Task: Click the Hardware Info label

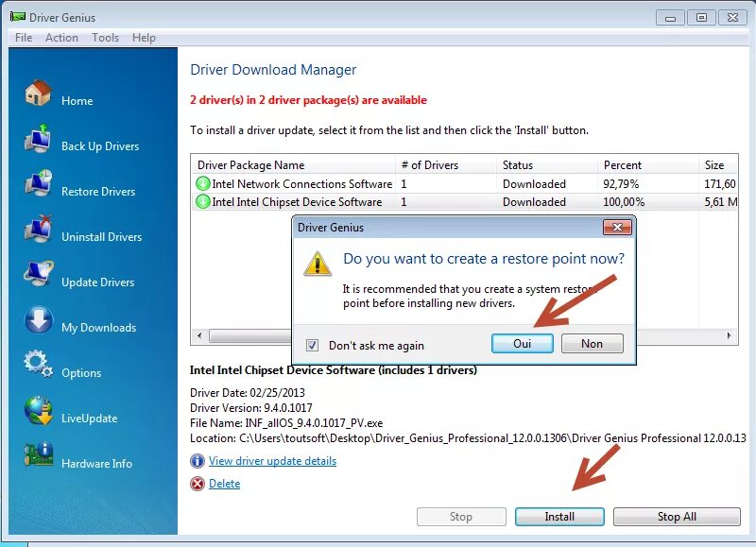Action: coord(96,464)
